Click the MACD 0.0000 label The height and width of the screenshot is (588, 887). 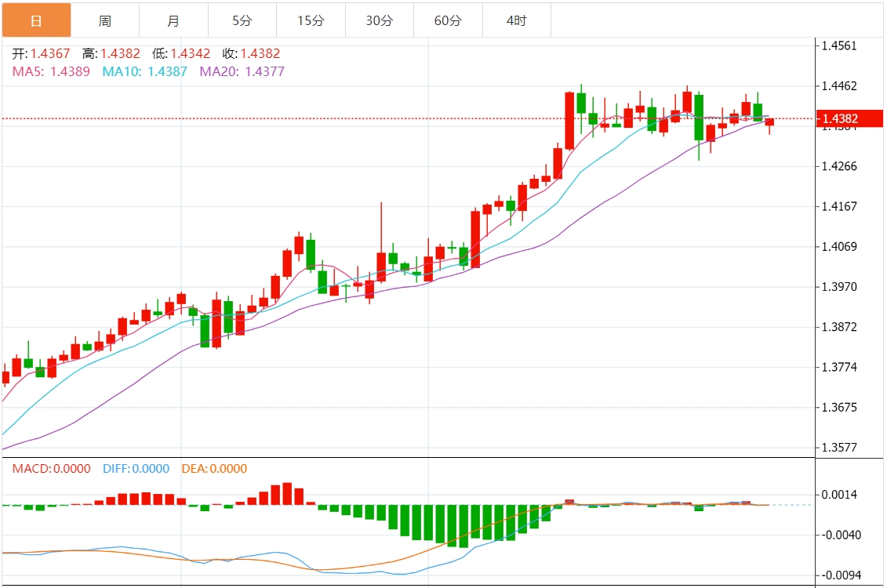coord(52,469)
